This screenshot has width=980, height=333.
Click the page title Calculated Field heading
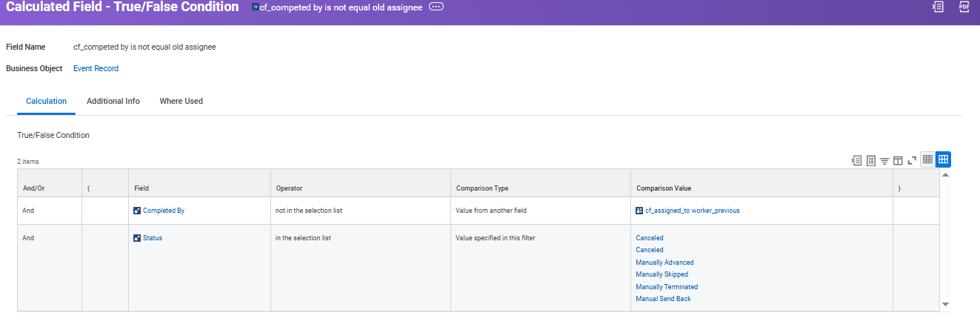[122, 7]
